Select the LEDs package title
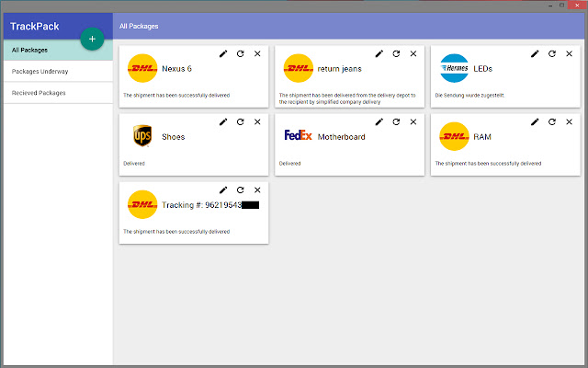The image size is (588, 368). 482,69
